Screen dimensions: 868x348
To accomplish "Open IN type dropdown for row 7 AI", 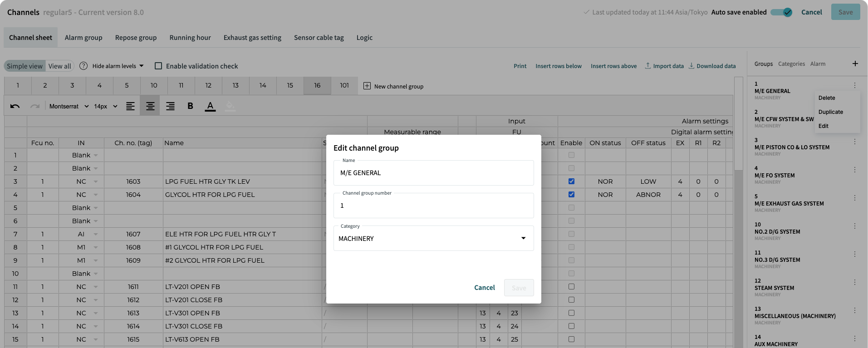I will point(96,234).
